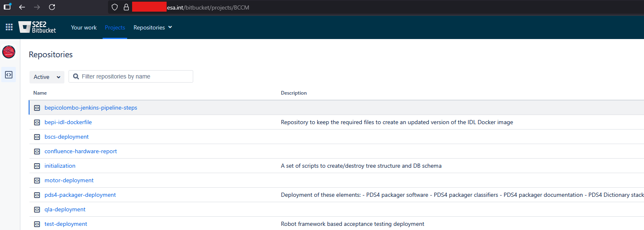Click the S2E2 Bitbucket logo

37,27
